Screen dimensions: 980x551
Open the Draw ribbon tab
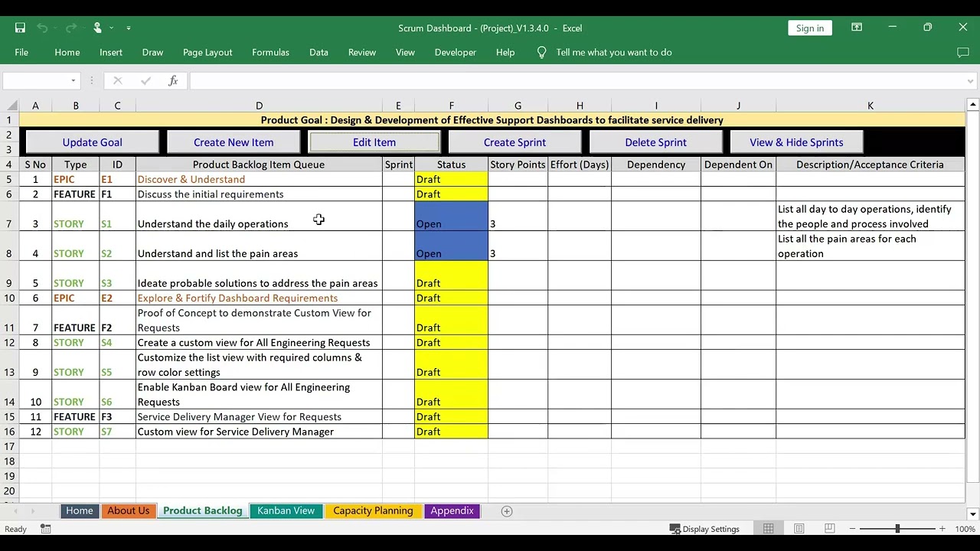152,52
